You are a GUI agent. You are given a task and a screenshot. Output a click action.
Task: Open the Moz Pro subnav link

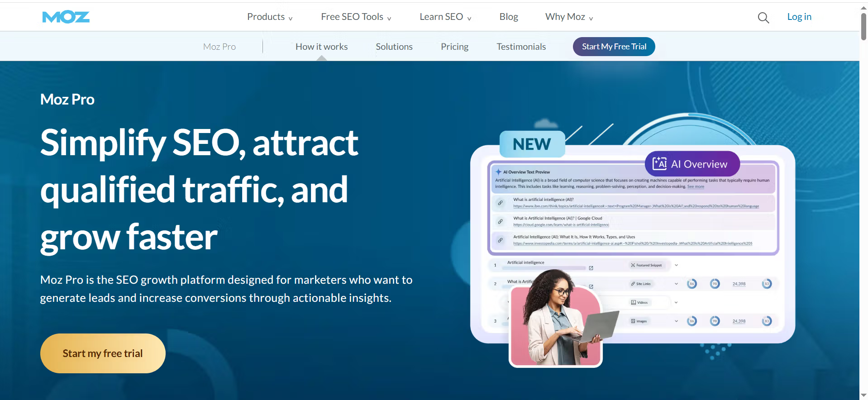point(219,47)
